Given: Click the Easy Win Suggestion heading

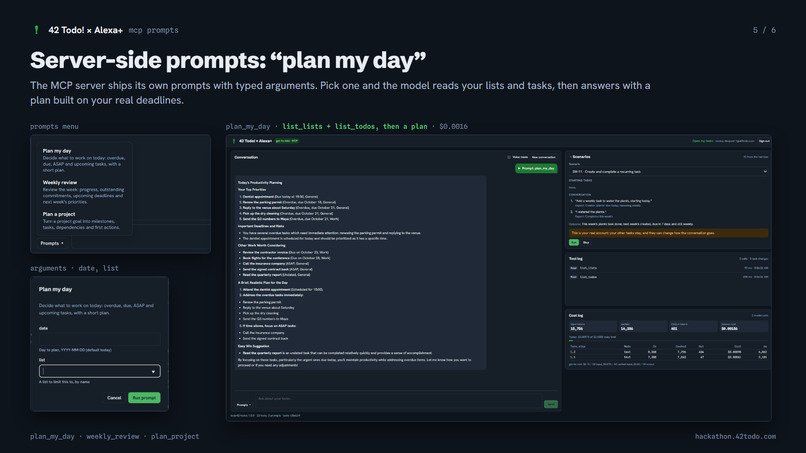Looking at the screenshot, I should click(254, 346).
